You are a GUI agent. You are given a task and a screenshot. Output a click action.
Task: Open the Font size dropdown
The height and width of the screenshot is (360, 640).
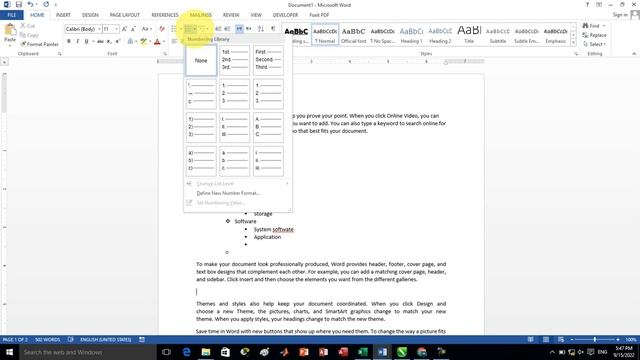pyautogui.click(x=116, y=29)
